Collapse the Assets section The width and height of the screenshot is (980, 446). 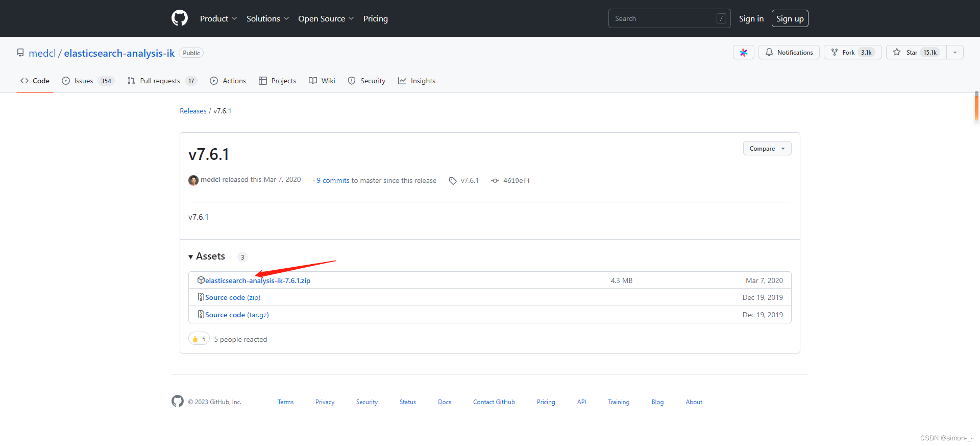(207, 256)
